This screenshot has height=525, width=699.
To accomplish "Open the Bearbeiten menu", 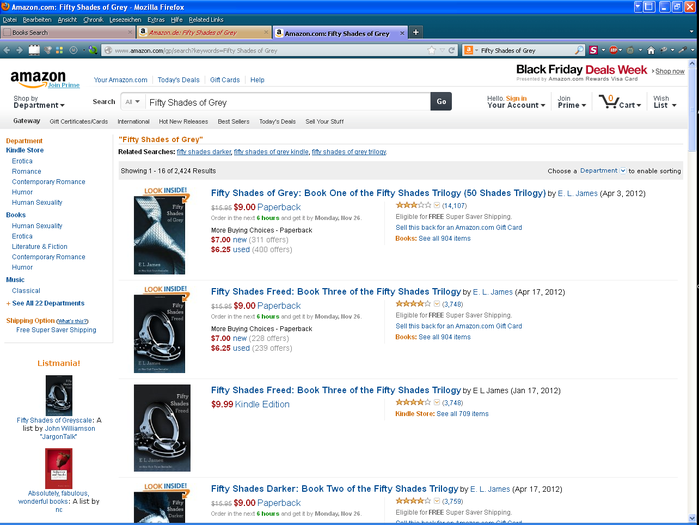I will pos(37,20).
